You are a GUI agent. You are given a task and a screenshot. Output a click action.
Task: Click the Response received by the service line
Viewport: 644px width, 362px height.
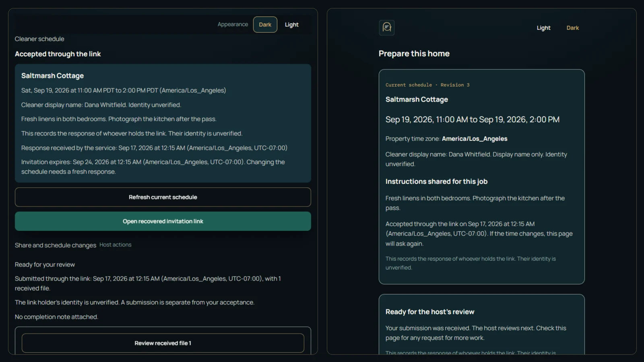(x=154, y=148)
